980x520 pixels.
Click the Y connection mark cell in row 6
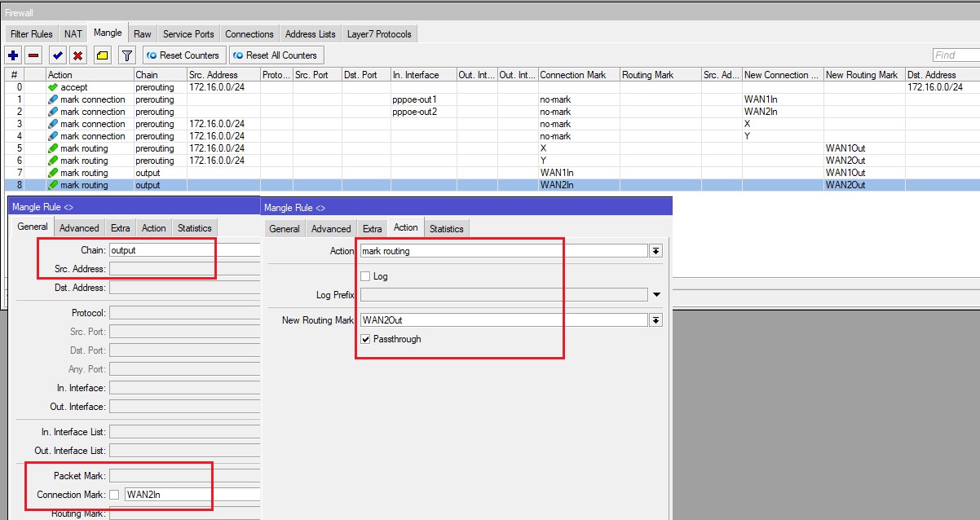[579, 161]
